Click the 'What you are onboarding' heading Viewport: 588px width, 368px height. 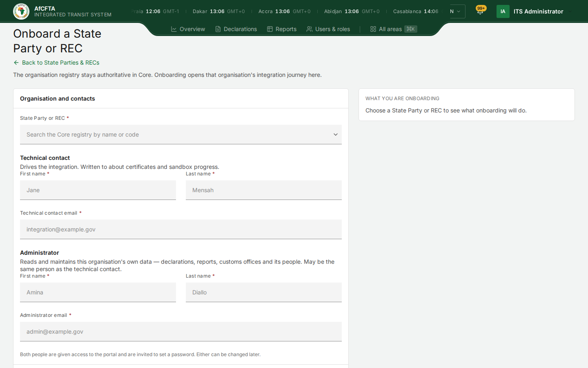402,99
